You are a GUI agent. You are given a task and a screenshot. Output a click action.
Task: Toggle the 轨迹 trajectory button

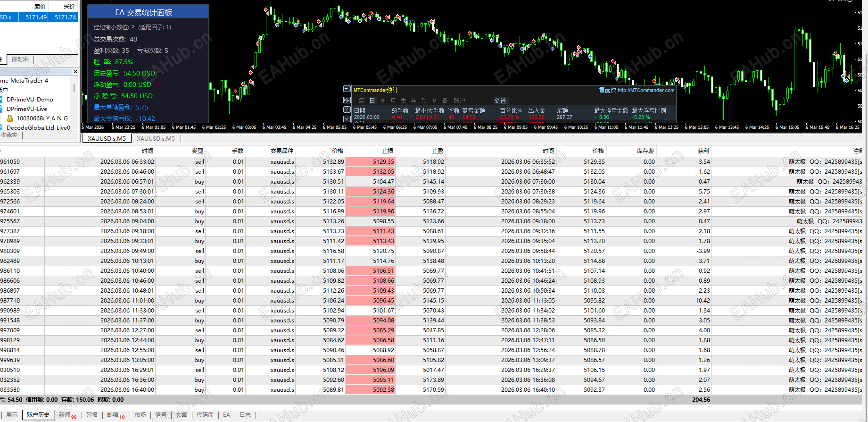500,101
